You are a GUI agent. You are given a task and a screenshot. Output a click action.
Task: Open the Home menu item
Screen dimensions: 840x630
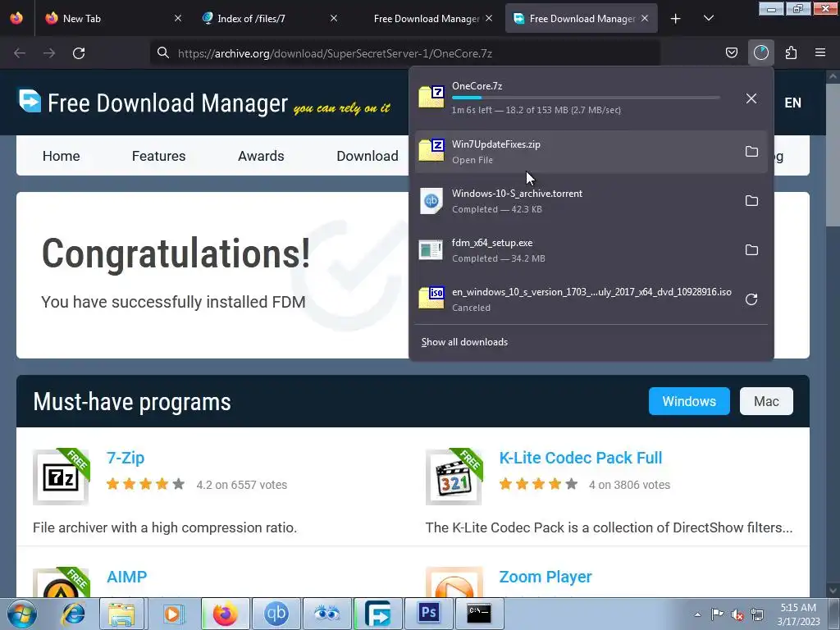(61, 156)
